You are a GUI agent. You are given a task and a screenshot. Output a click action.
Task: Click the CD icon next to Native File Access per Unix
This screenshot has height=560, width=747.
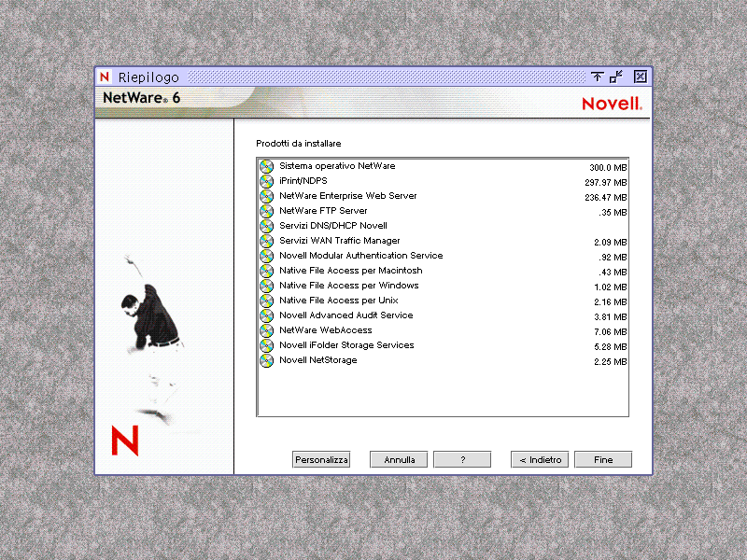(267, 301)
